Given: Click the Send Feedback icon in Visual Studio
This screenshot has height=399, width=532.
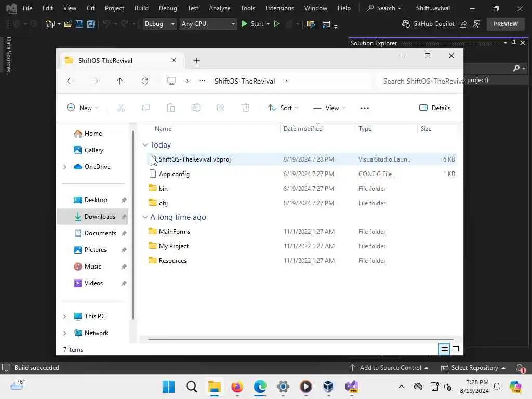Looking at the screenshot, I should (x=476, y=24).
